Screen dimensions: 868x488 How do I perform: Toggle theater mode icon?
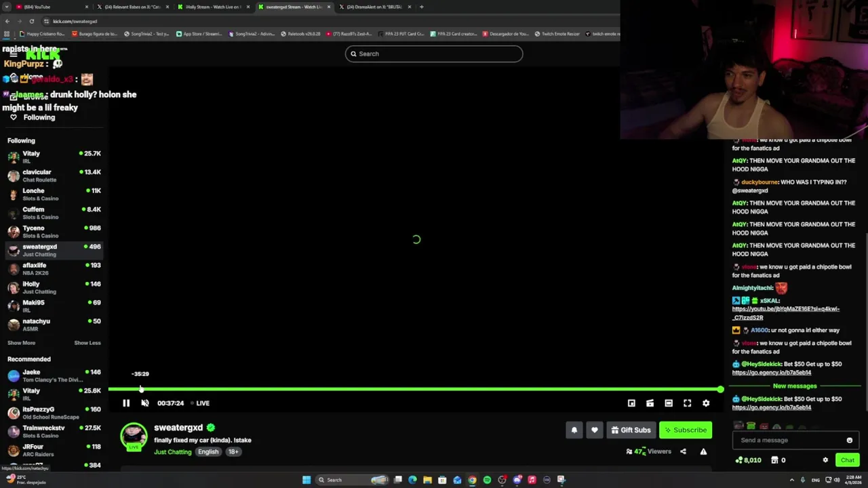[669, 403]
